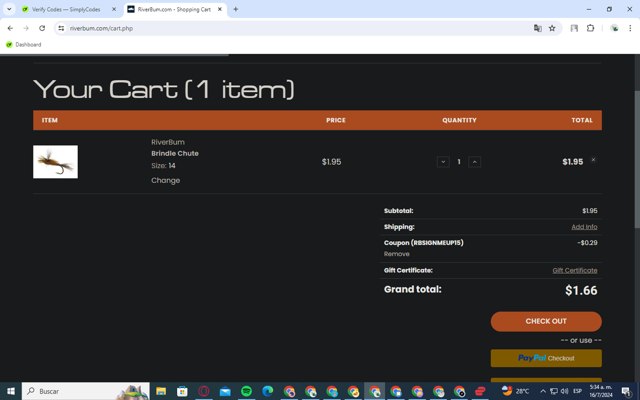This screenshot has width=640, height=400.
Task: Click Change to edit item options
Action: 165,180
